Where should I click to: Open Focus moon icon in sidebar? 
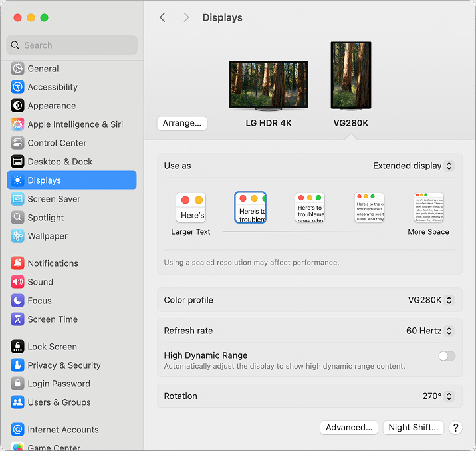click(x=17, y=301)
